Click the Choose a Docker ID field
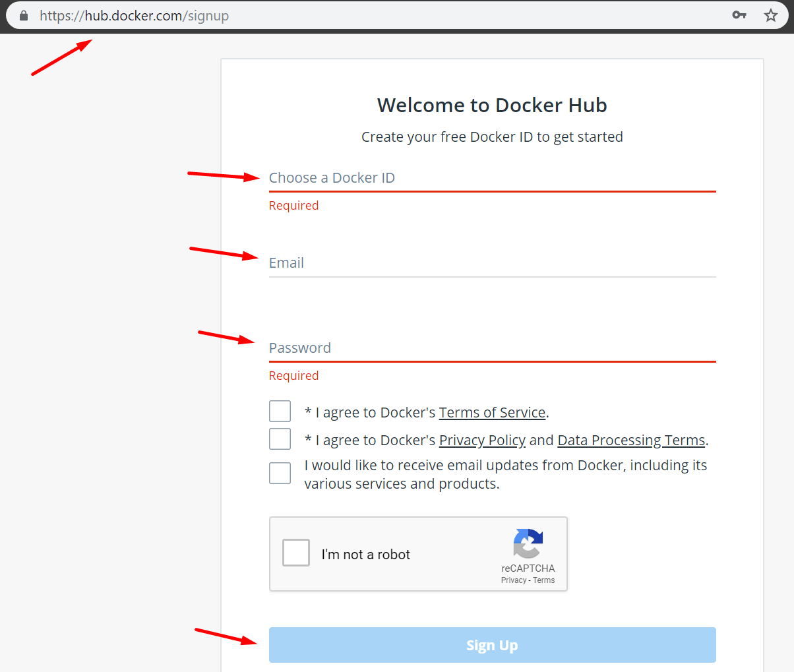The width and height of the screenshot is (794, 672). (492, 178)
